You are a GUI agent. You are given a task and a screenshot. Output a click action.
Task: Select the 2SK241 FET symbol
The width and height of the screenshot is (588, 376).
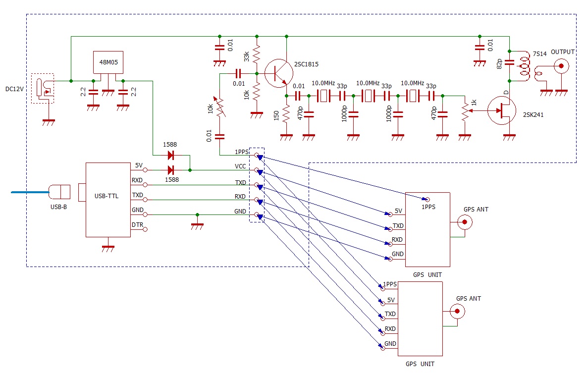tap(502, 110)
